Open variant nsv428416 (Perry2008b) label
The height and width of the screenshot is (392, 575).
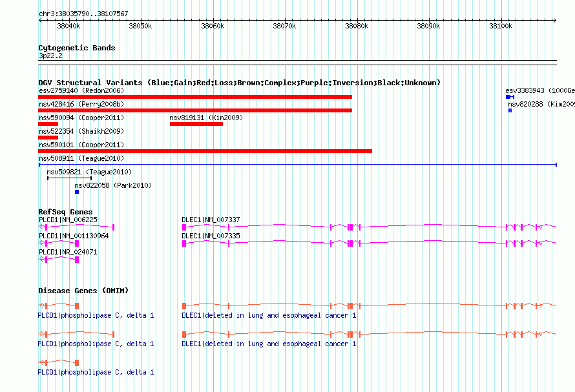click(81, 104)
